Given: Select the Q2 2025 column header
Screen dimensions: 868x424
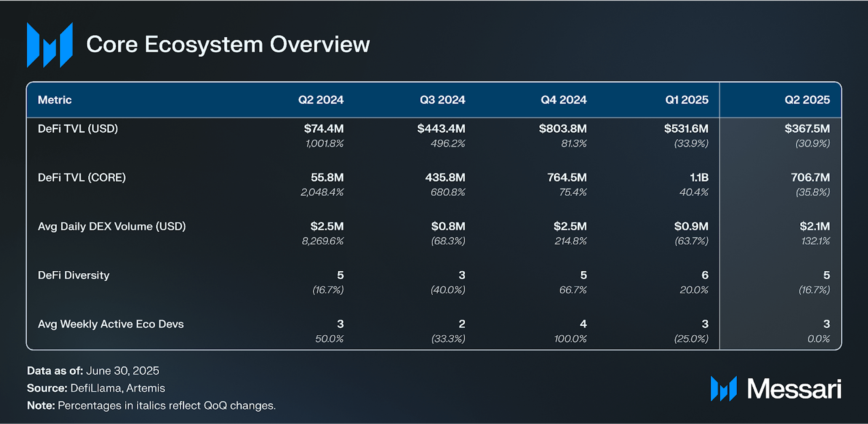Looking at the screenshot, I should 807,100.
